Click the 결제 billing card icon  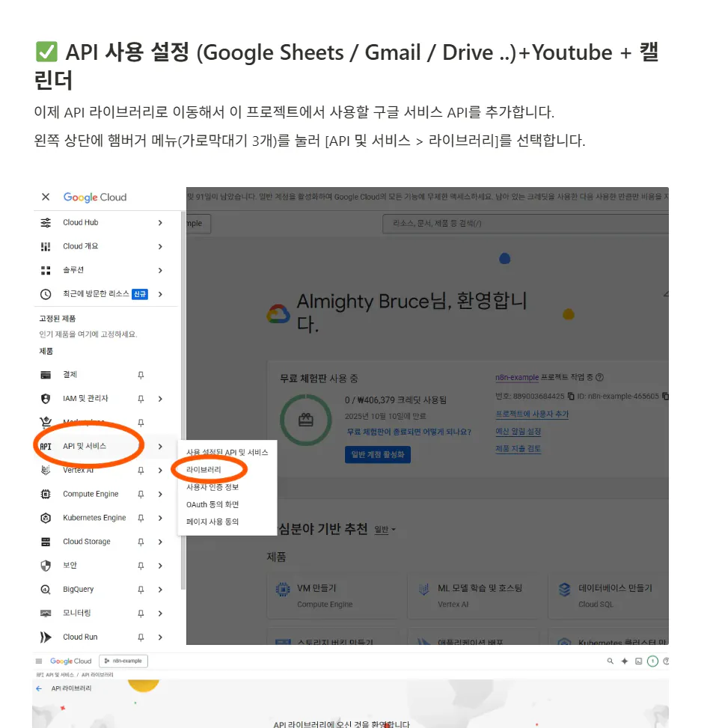coord(46,375)
